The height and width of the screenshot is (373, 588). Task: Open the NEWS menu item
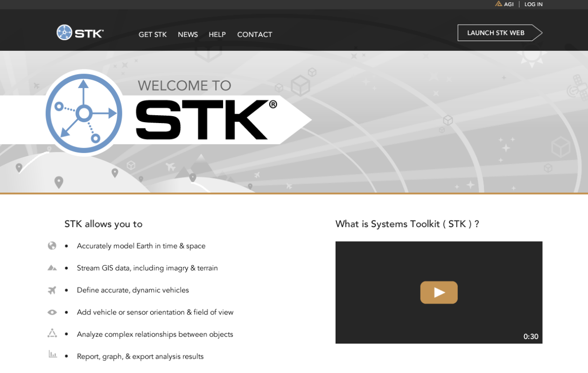tap(188, 35)
